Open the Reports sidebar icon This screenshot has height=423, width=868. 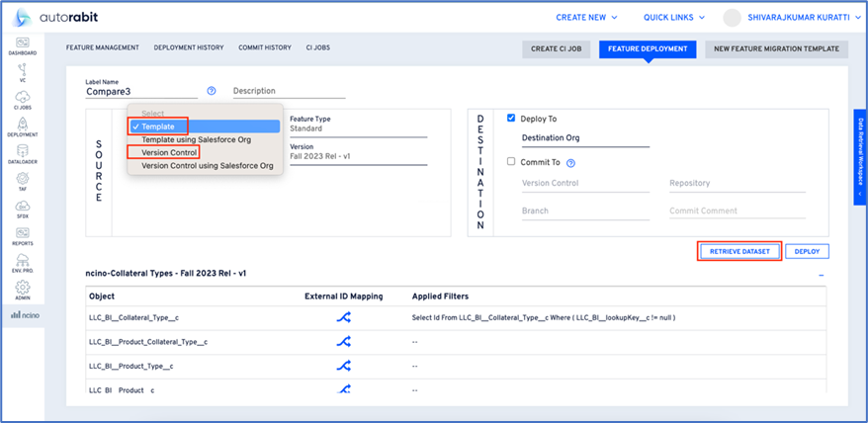pyautogui.click(x=22, y=236)
